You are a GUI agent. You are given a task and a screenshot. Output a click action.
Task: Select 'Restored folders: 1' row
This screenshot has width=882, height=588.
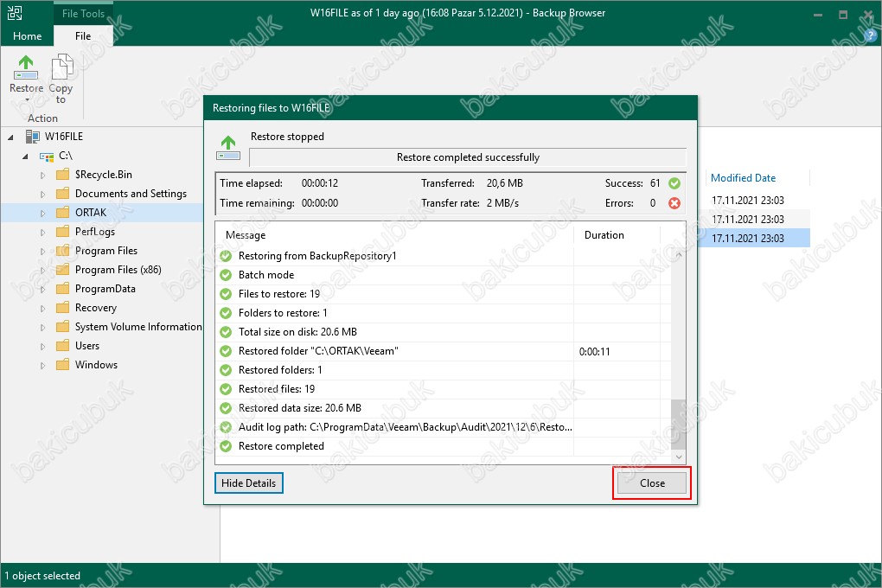pos(444,370)
